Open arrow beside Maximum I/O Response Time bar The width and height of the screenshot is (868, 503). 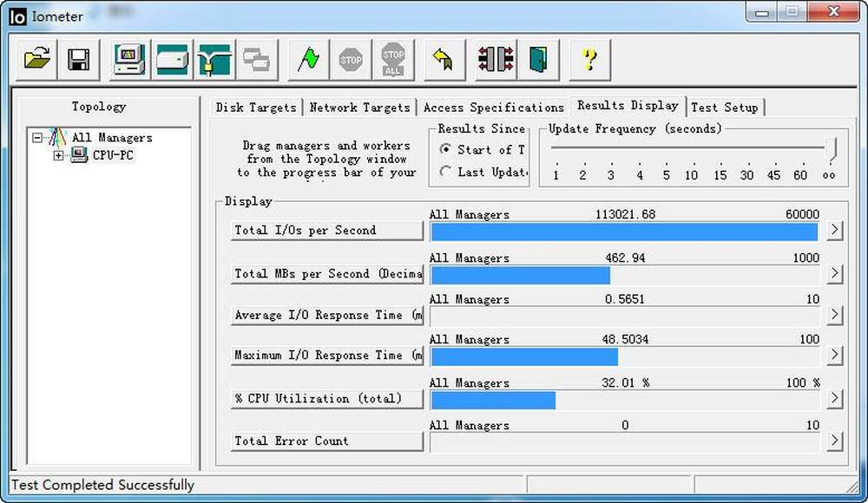(x=835, y=355)
